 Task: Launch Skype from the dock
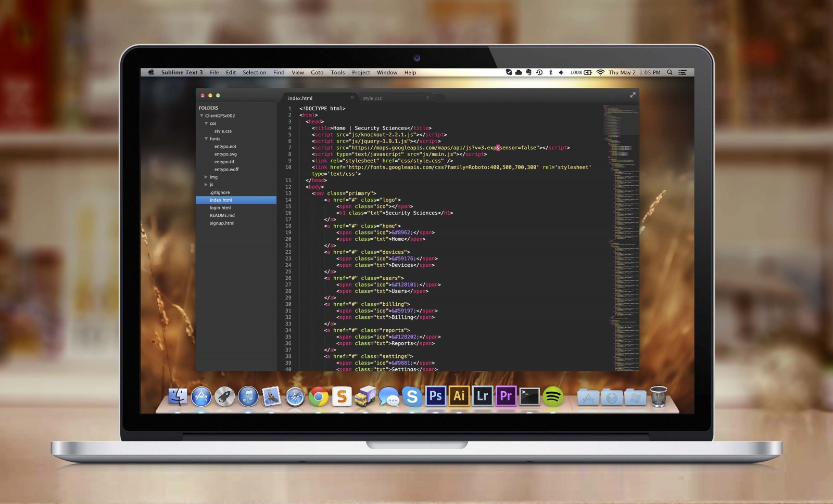point(412,397)
